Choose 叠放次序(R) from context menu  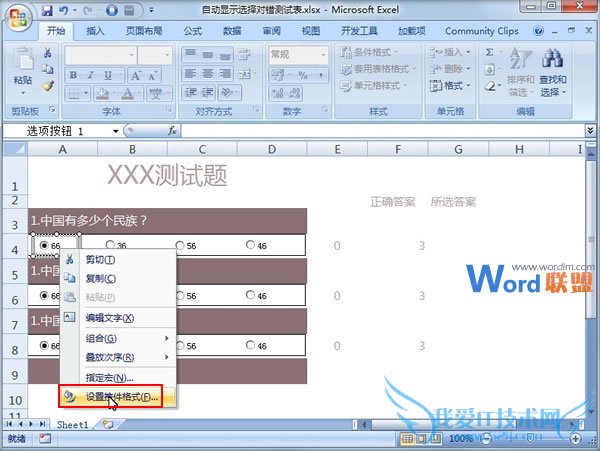pos(118,357)
